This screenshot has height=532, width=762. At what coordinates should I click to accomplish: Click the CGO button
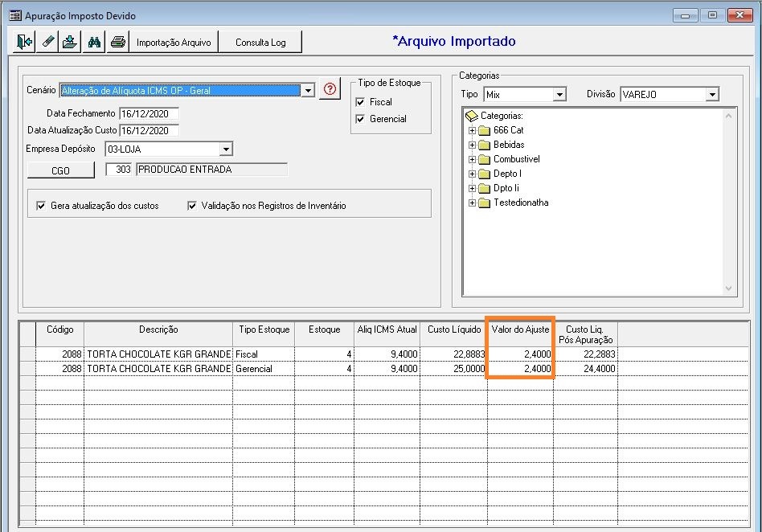[61, 170]
